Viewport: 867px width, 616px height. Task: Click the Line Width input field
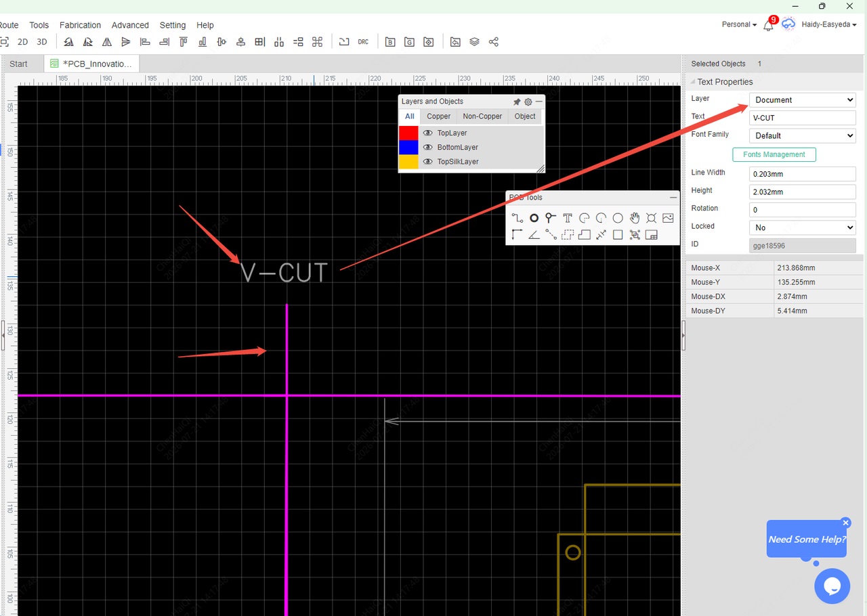pyautogui.click(x=803, y=174)
